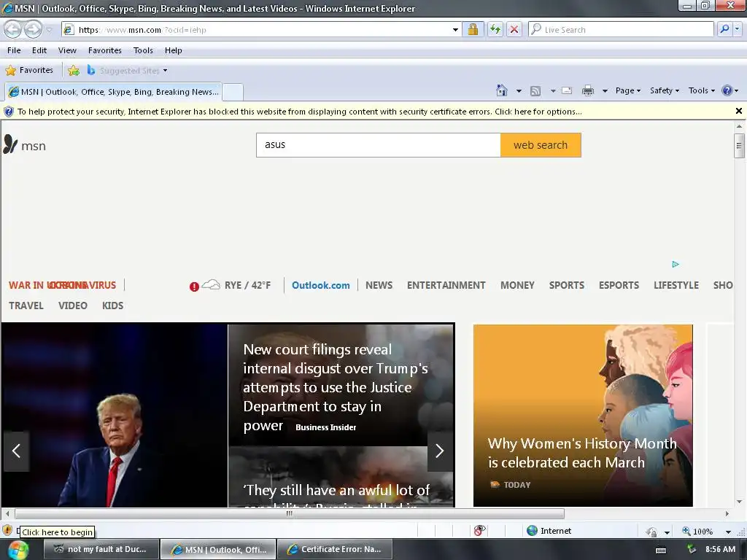View the security lock icon report
This screenshot has height=560, width=747.
pos(473,29)
